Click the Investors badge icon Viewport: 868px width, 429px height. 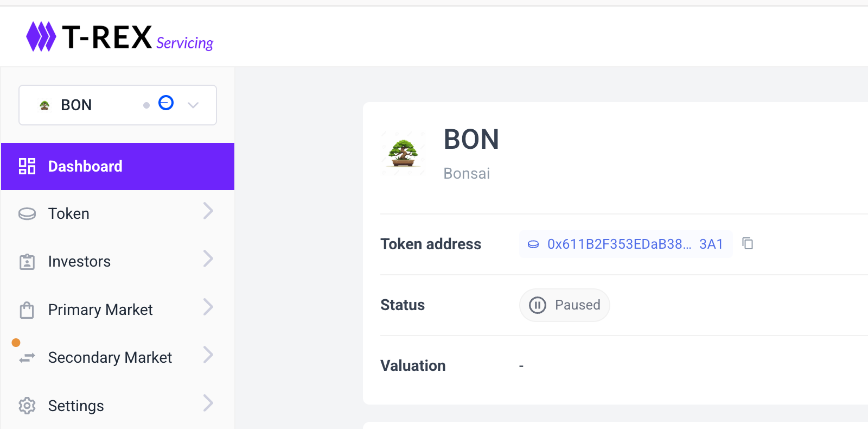(27, 262)
